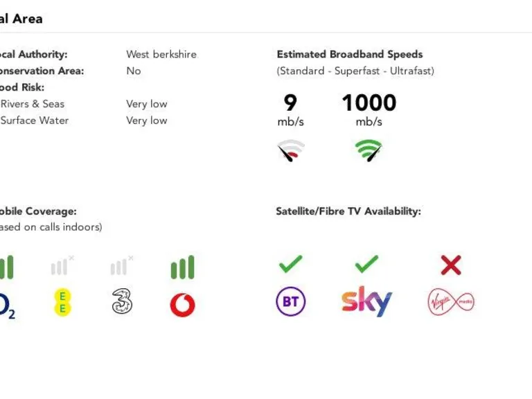This screenshot has height=399, width=532.
Task: Click the green check above Sky
Action: coord(366,264)
